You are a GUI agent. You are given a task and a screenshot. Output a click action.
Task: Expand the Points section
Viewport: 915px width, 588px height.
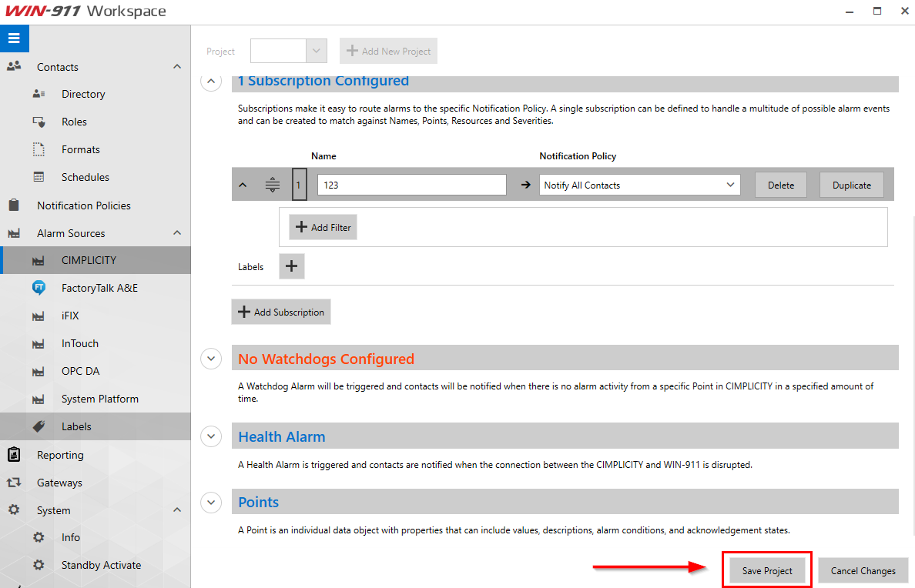tap(211, 502)
